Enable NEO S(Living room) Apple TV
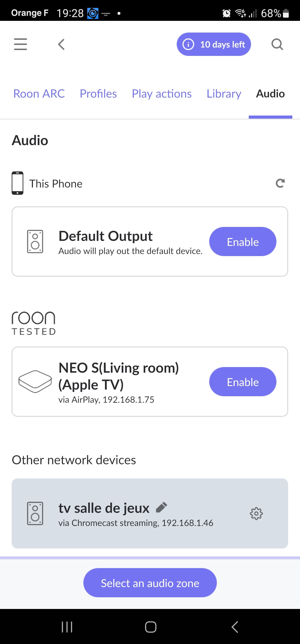This screenshot has width=300, height=644. 242,382
